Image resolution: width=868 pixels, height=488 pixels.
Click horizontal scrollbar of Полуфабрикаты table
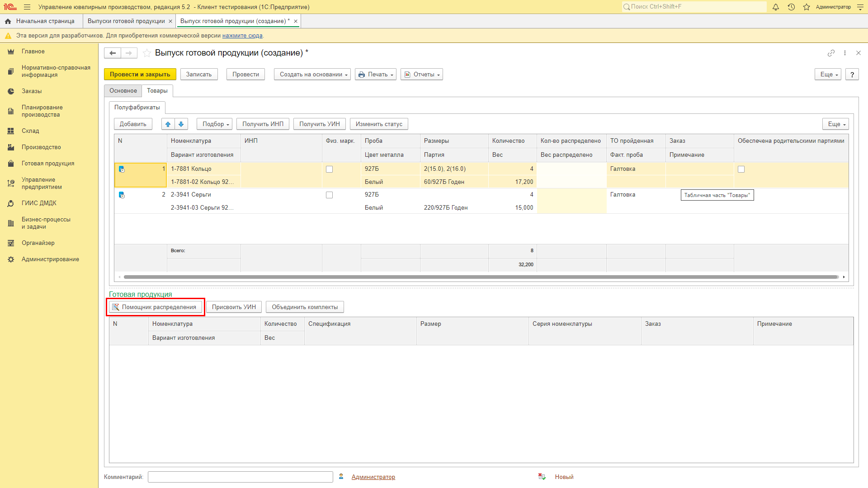pyautogui.click(x=481, y=277)
